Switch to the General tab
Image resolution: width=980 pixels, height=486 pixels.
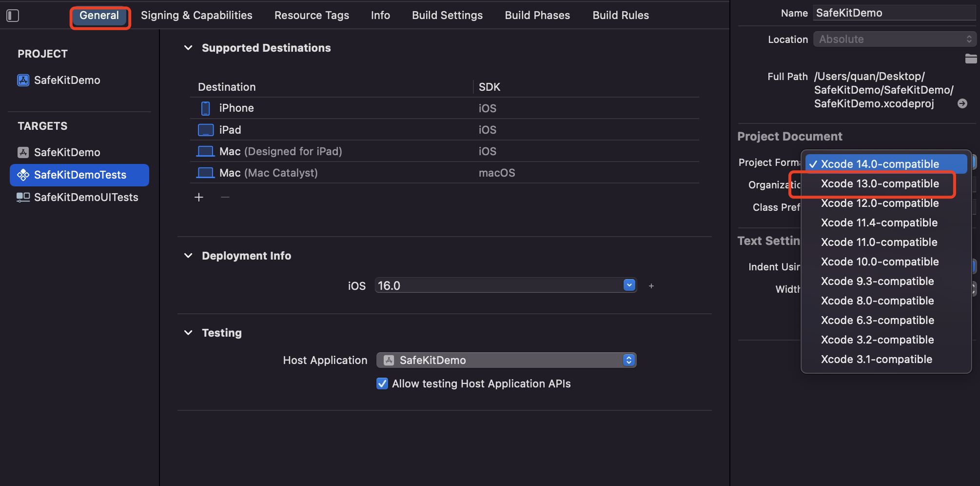(99, 16)
